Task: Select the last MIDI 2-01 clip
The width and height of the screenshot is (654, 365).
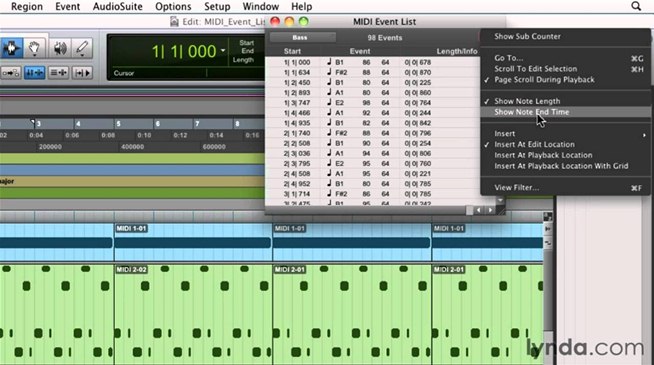Action: click(x=488, y=315)
